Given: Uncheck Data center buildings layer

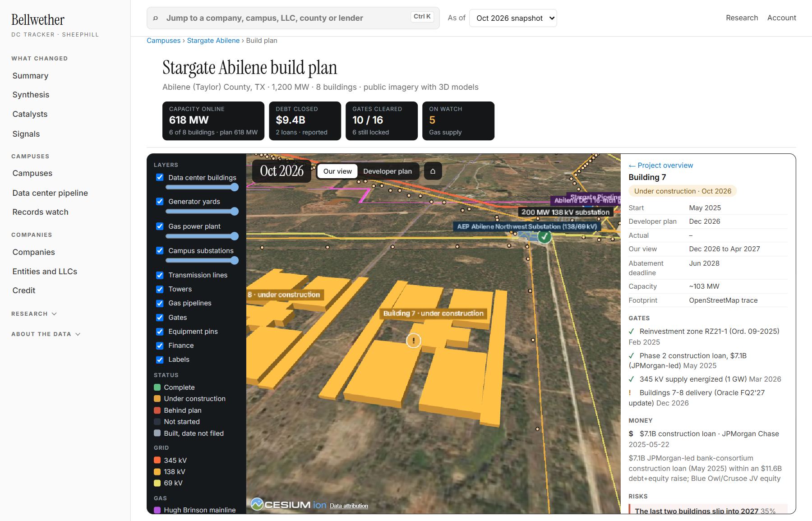Looking at the screenshot, I should click(160, 177).
